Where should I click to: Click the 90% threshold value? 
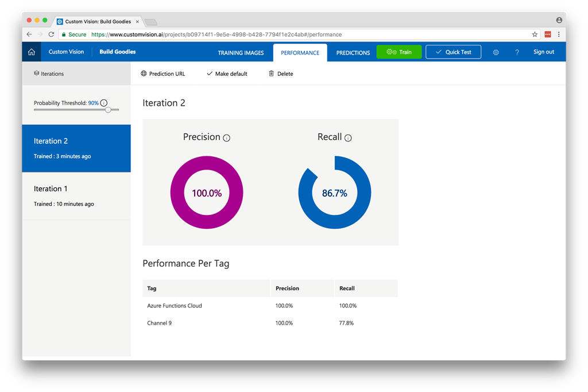[94, 103]
